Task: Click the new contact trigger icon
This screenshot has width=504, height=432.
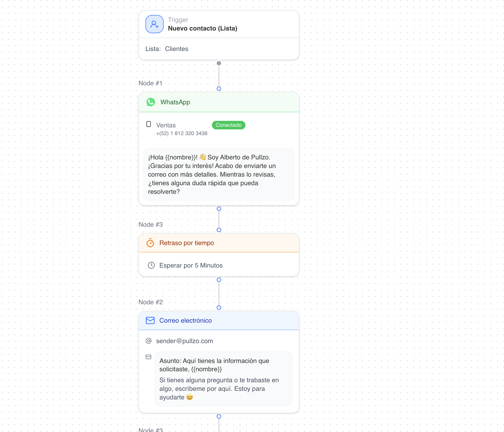Action: pos(154,24)
